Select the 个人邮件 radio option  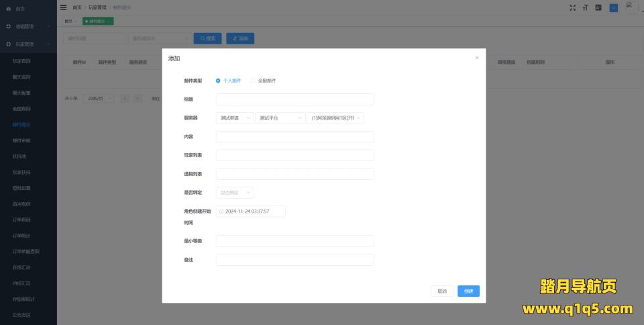pyautogui.click(x=218, y=81)
